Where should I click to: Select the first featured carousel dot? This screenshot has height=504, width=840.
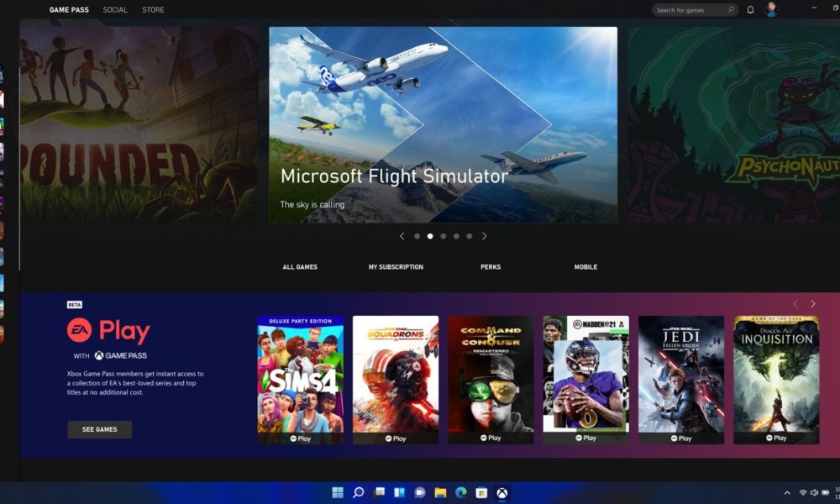(417, 236)
